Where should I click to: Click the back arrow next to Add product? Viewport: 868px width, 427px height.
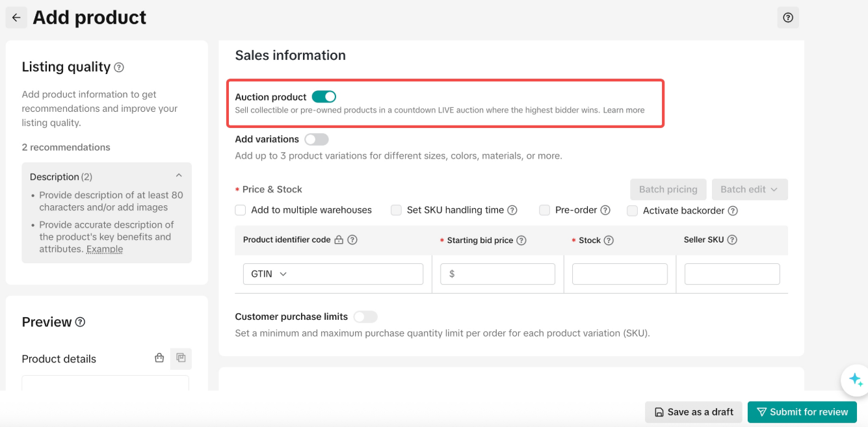(x=16, y=18)
